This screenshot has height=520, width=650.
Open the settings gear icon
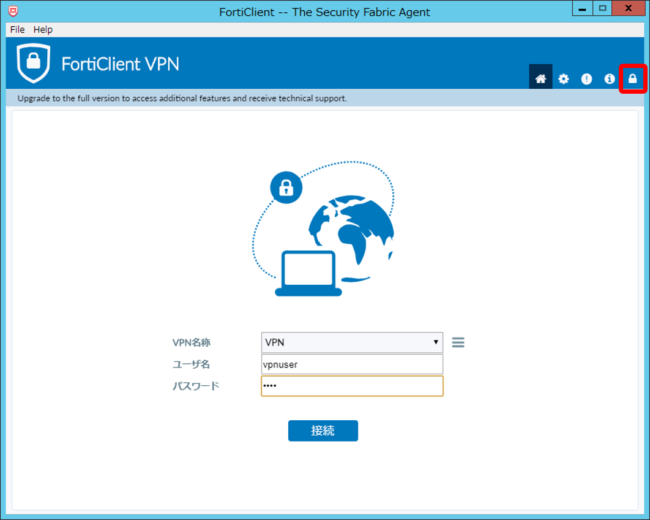point(563,78)
